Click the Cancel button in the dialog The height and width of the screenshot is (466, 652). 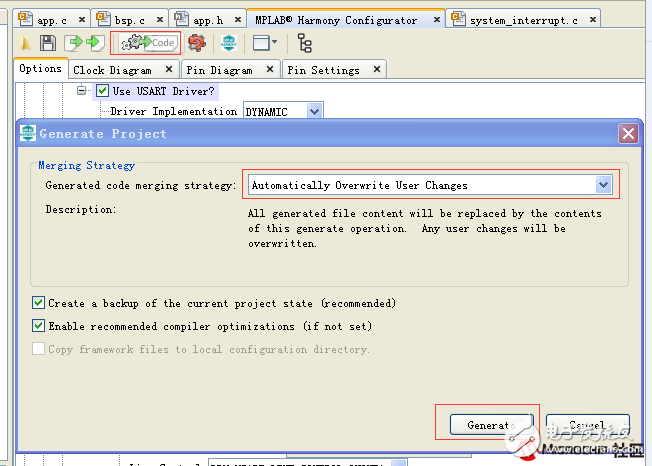(x=587, y=425)
